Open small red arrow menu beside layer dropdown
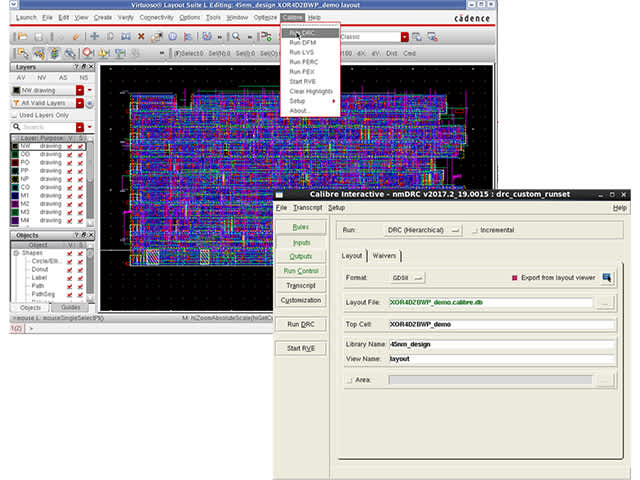 [x=90, y=90]
